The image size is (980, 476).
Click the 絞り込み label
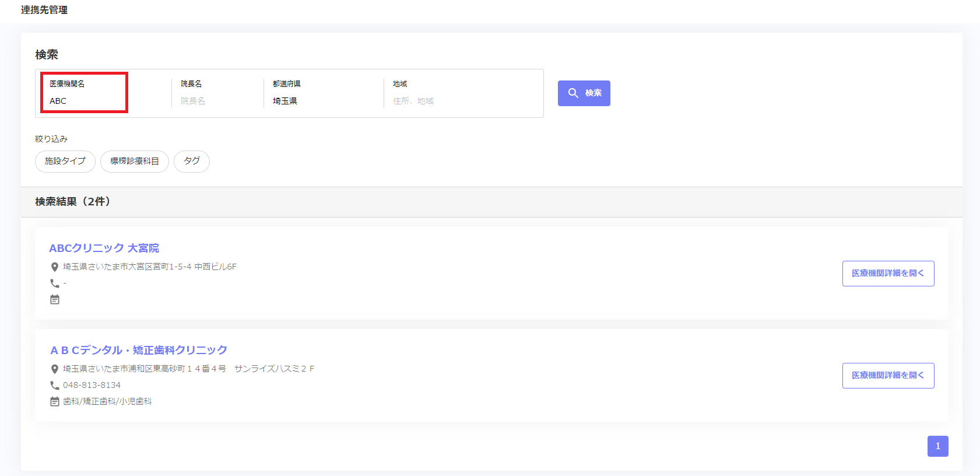51,139
